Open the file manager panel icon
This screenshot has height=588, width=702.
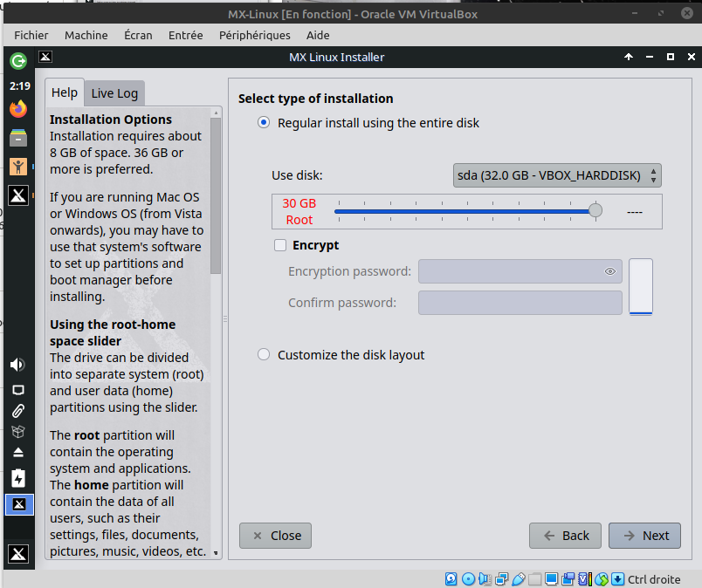[18, 138]
